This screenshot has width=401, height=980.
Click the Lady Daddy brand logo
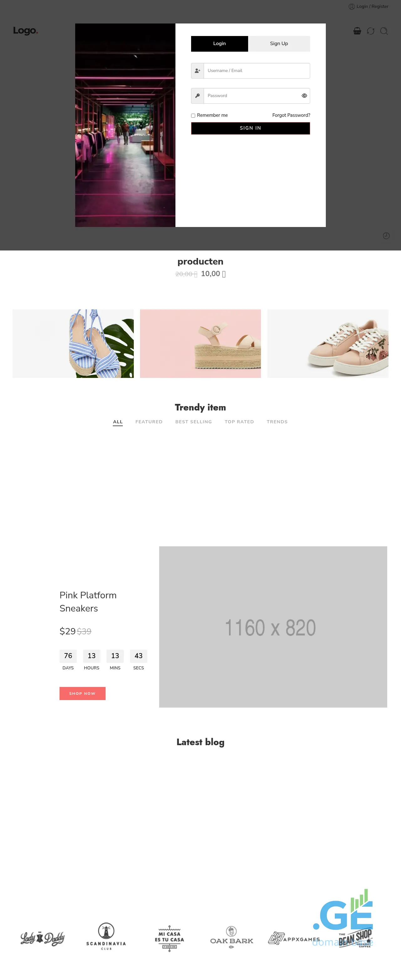[42, 938]
